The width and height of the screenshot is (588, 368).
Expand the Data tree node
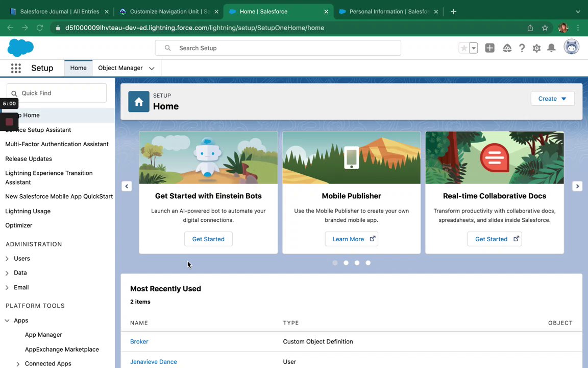(7, 273)
